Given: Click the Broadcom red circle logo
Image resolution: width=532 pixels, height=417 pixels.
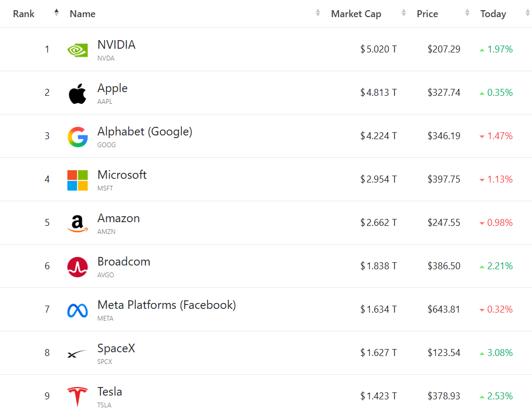Looking at the screenshot, I should pyautogui.click(x=78, y=267).
